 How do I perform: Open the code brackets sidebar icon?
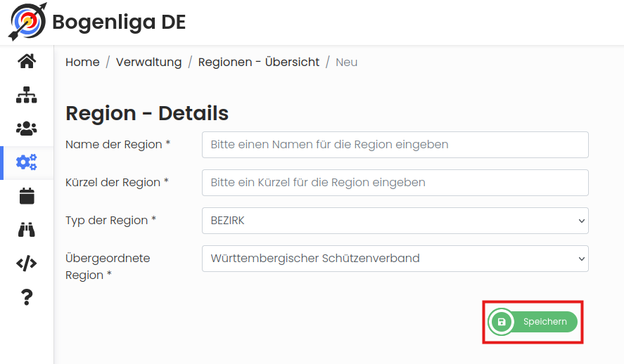click(27, 264)
